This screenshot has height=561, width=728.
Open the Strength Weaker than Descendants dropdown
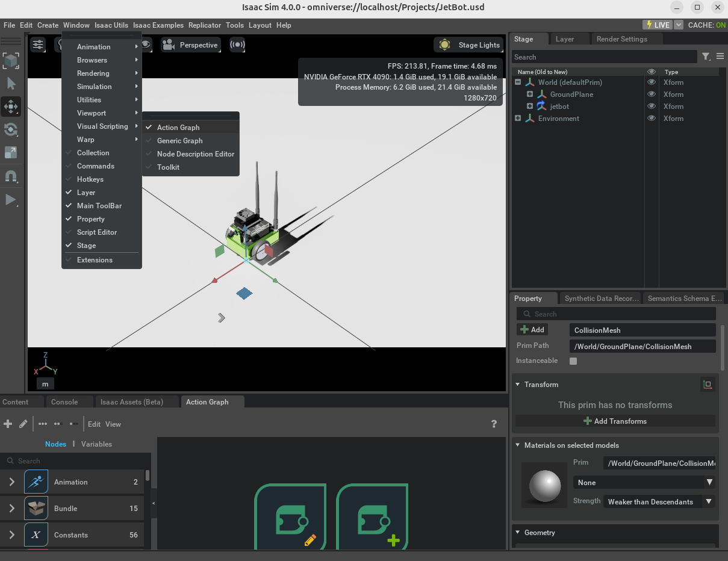tap(659, 501)
